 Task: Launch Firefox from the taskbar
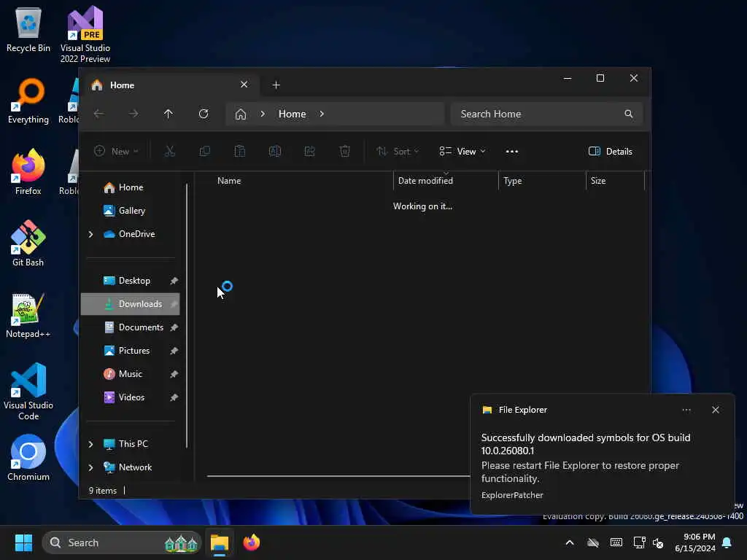(252, 542)
